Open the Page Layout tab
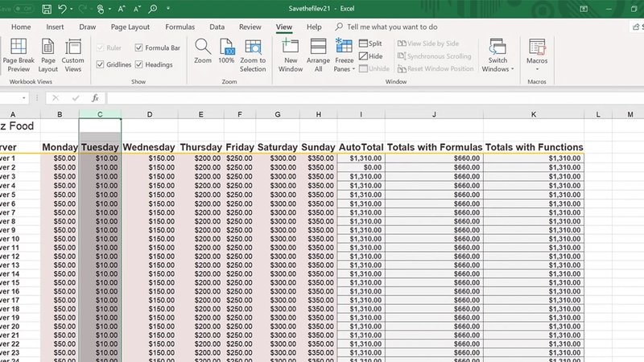This screenshot has height=362, width=644. click(130, 27)
